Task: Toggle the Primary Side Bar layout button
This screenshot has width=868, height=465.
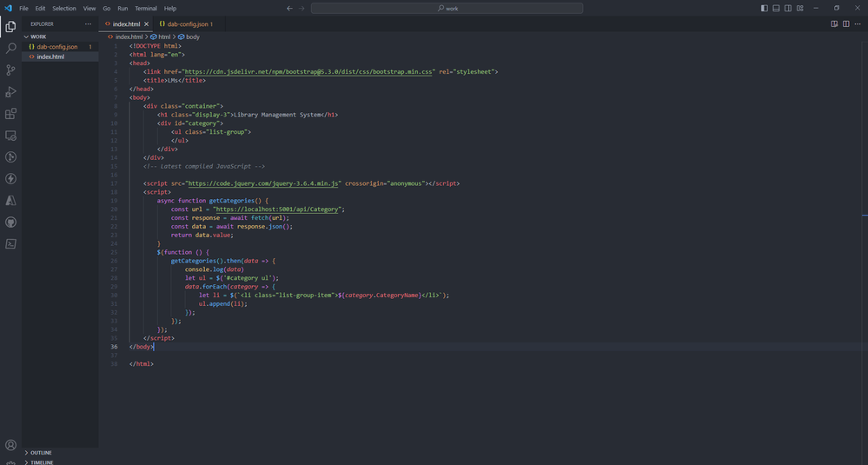Action: click(x=765, y=9)
